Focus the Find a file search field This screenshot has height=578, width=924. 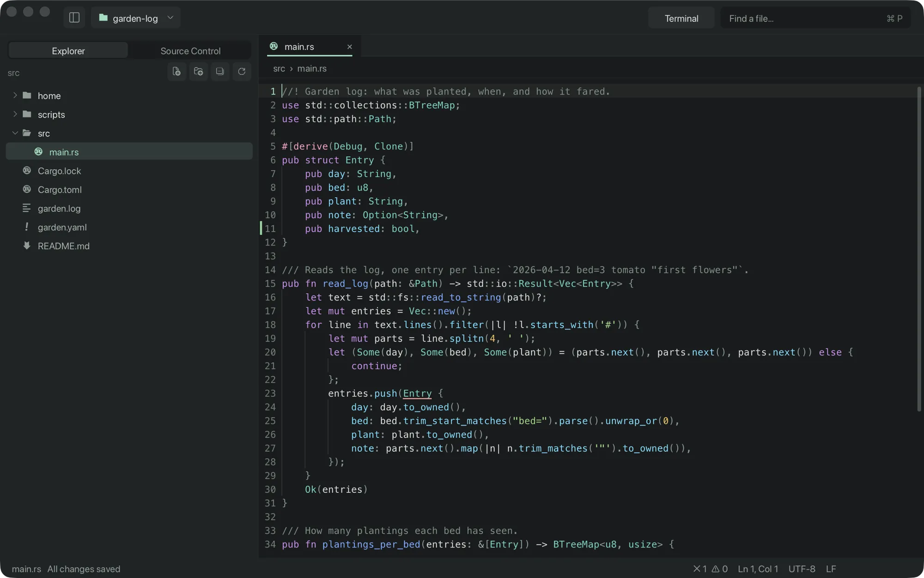[x=815, y=18]
